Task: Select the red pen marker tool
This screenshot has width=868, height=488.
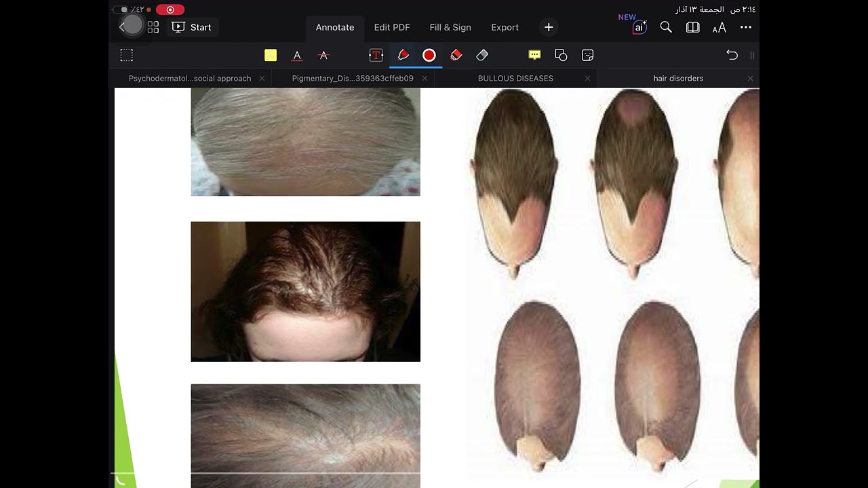Action: (x=403, y=55)
